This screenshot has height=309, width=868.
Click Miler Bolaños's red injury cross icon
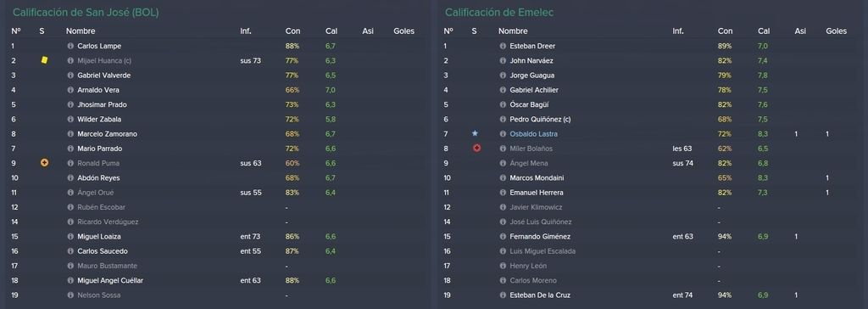(x=476, y=148)
